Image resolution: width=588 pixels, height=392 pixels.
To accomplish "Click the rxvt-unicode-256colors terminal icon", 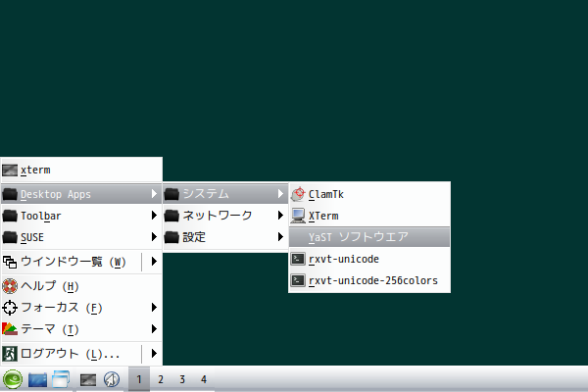I will click(298, 280).
